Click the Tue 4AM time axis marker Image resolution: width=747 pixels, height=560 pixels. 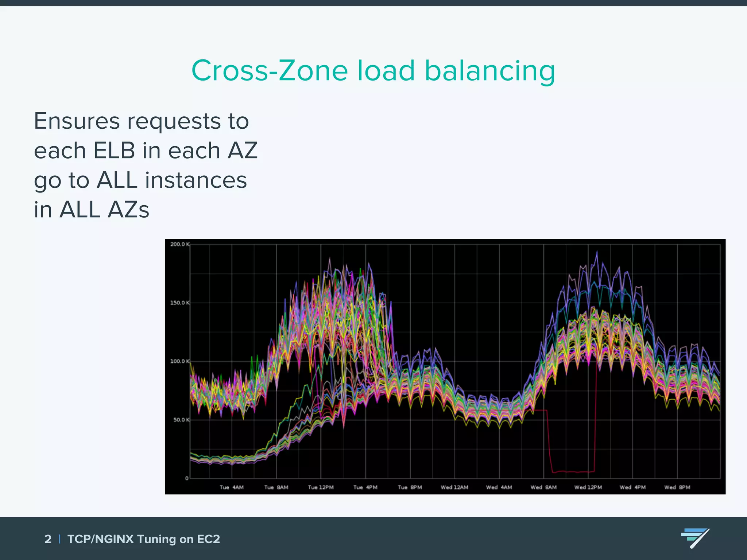tap(232, 487)
